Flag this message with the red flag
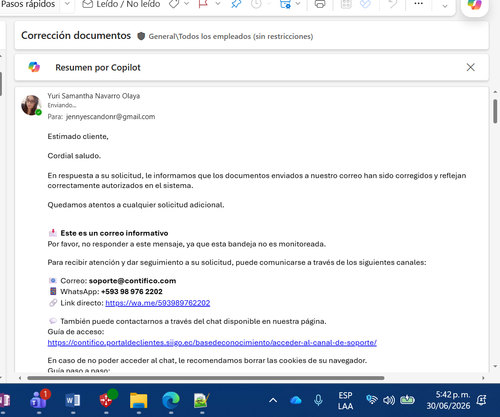 click(x=203, y=4)
